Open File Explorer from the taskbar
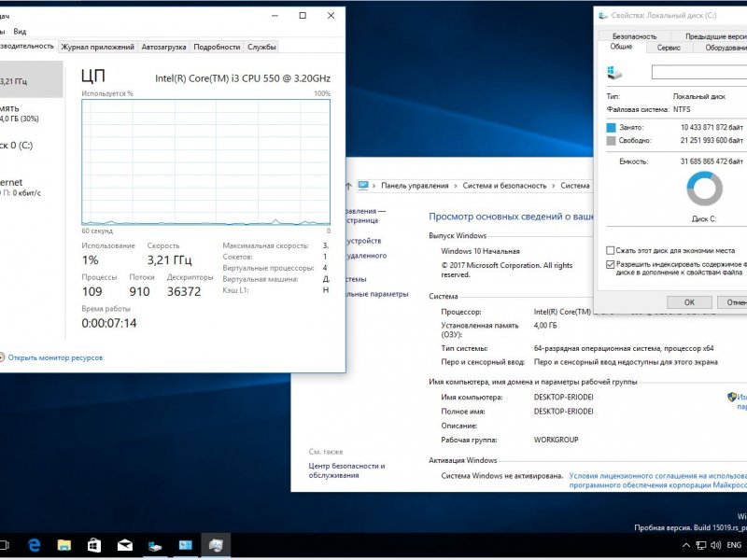The height and width of the screenshot is (560, 747). coord(63,545)
